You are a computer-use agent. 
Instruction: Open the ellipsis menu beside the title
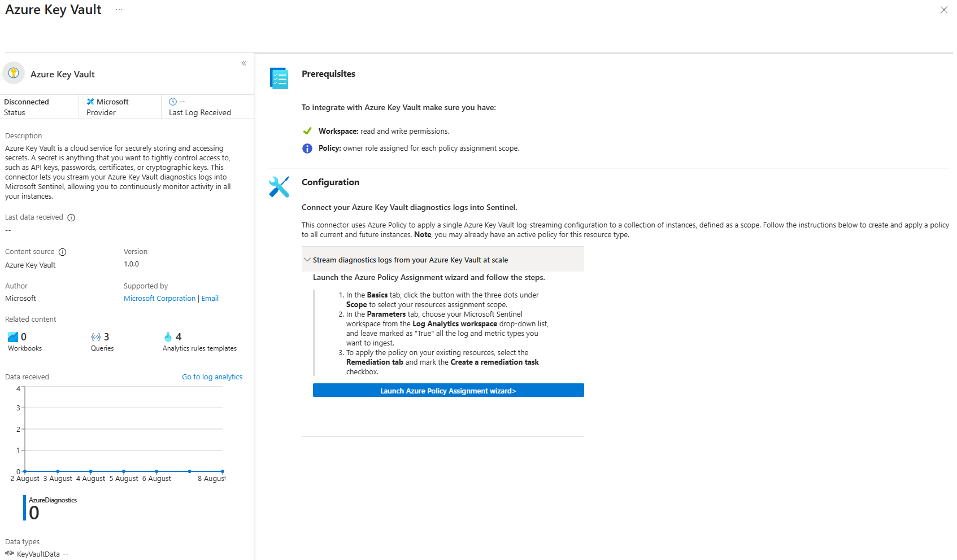click(119, 10)
